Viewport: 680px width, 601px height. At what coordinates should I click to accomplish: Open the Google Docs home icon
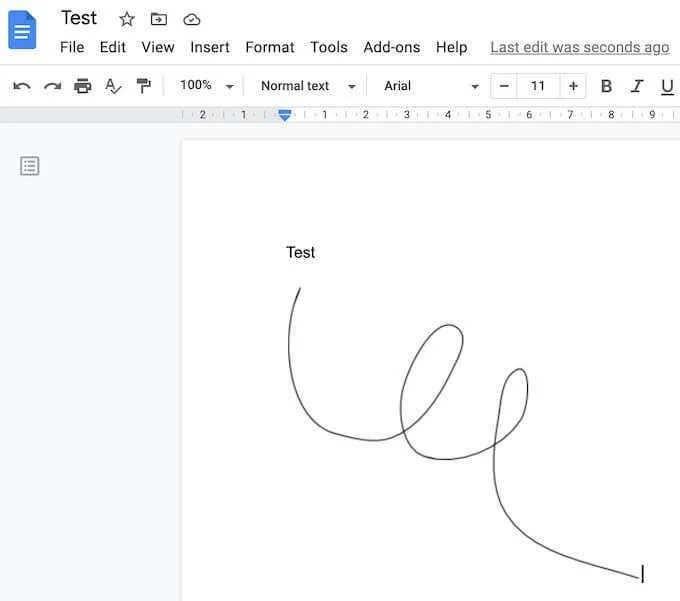[22, 30]
